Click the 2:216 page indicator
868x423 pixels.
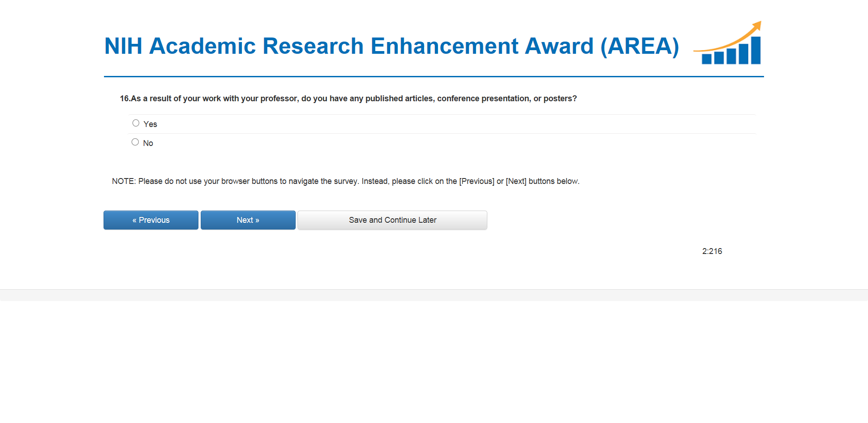click(x=712, y=251)
